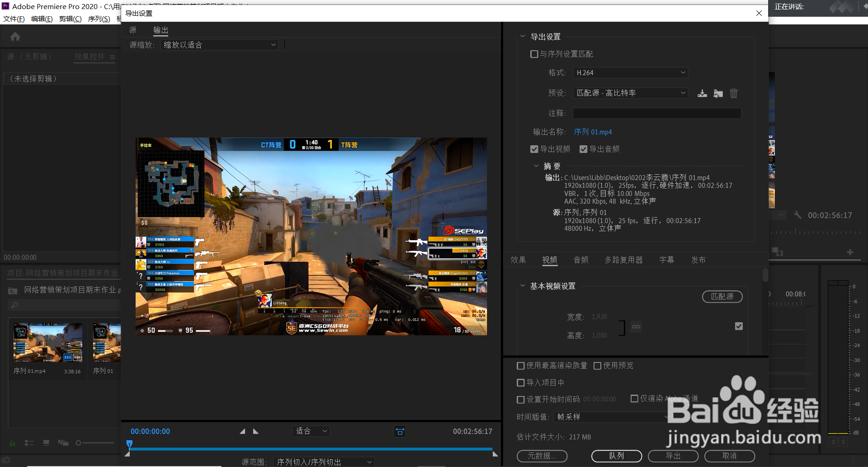Click the left solo S button under audio meter
This screenshot has height=467, width=868.
pos(833,442)
